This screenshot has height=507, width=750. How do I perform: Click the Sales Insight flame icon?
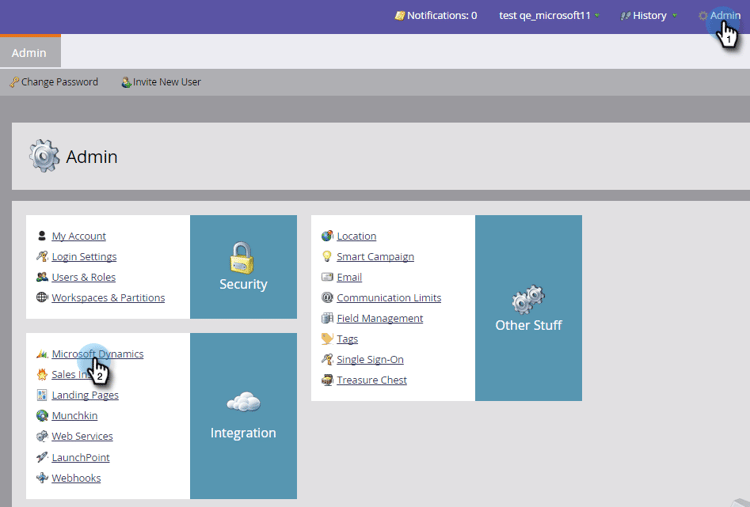pos(42,374)
